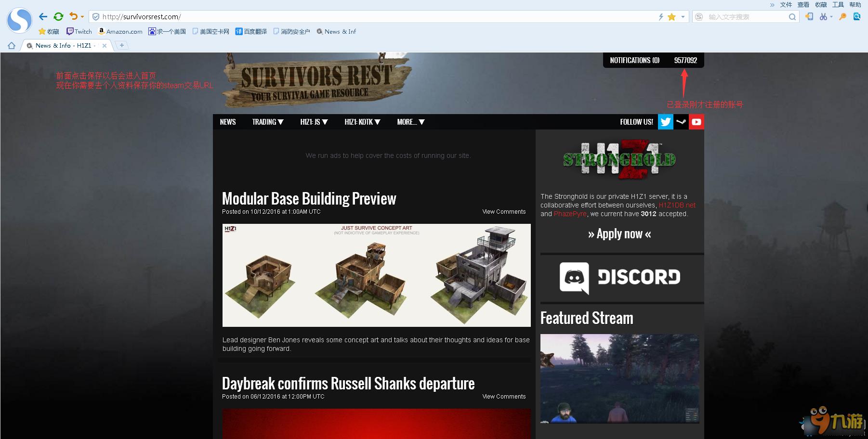
Task: Open the 消防安全户 bookmark
Action: (x=291, y=31)
